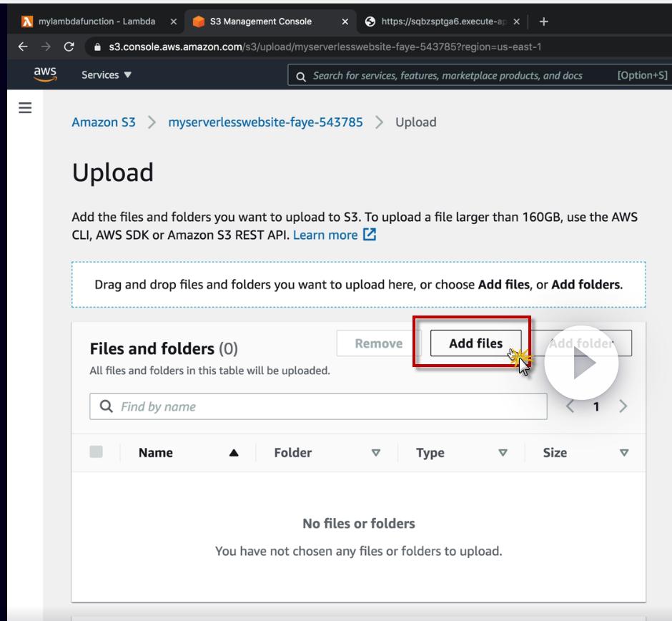This screenshot has height=621, width=672.
Task: Click the globe favicon on third tab
Action: point(370,21)
